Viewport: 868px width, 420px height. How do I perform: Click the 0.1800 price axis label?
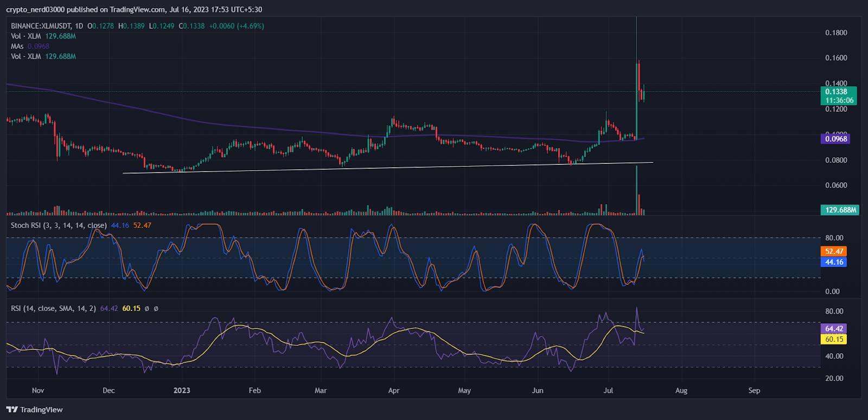point(836,33)
